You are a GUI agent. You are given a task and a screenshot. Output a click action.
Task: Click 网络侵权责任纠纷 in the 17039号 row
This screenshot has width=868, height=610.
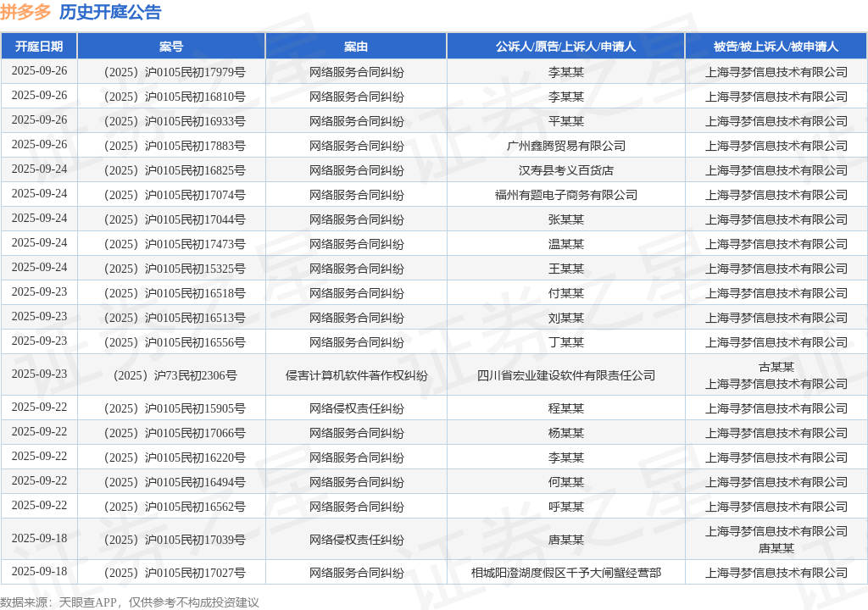coord(356,540)
